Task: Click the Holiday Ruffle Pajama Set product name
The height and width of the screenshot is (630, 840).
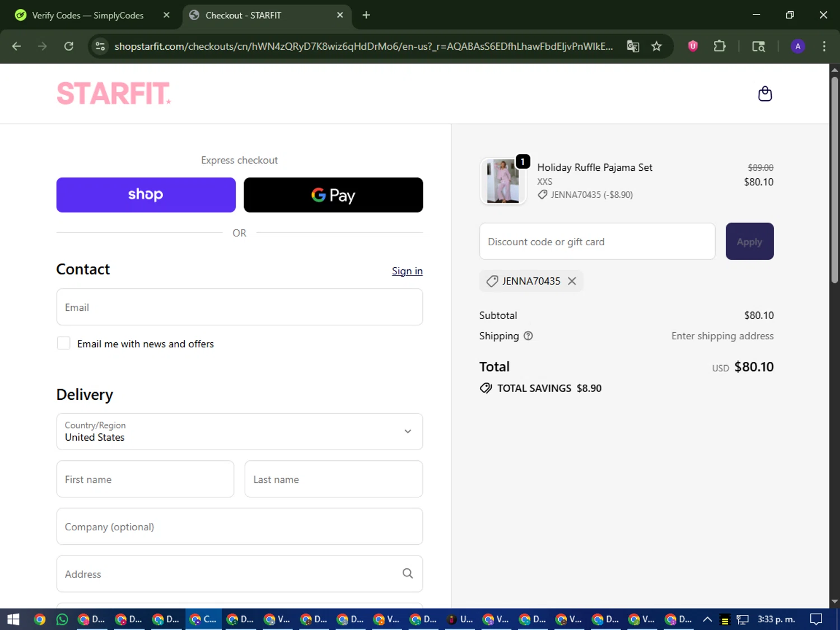Action: tap(595, 167)
